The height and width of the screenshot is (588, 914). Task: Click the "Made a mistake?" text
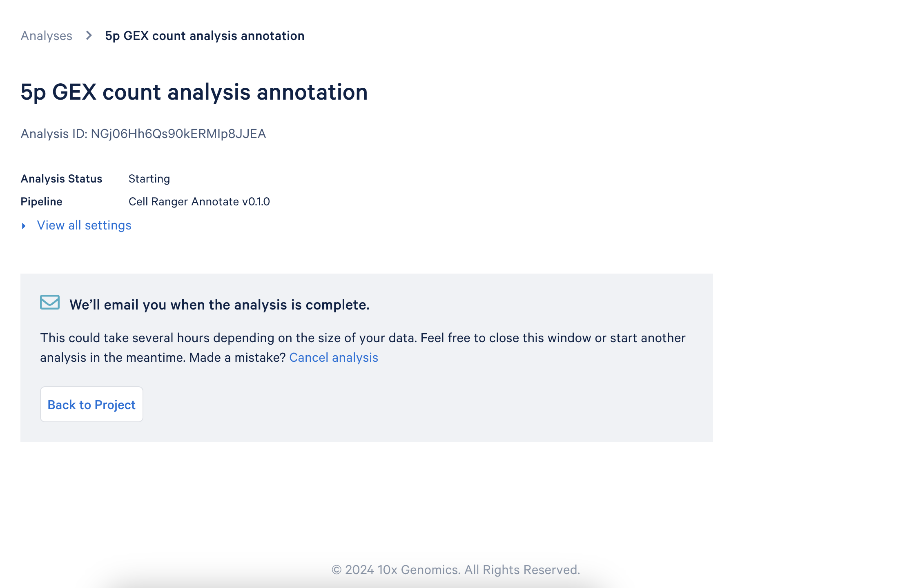[x=237, y=358]
